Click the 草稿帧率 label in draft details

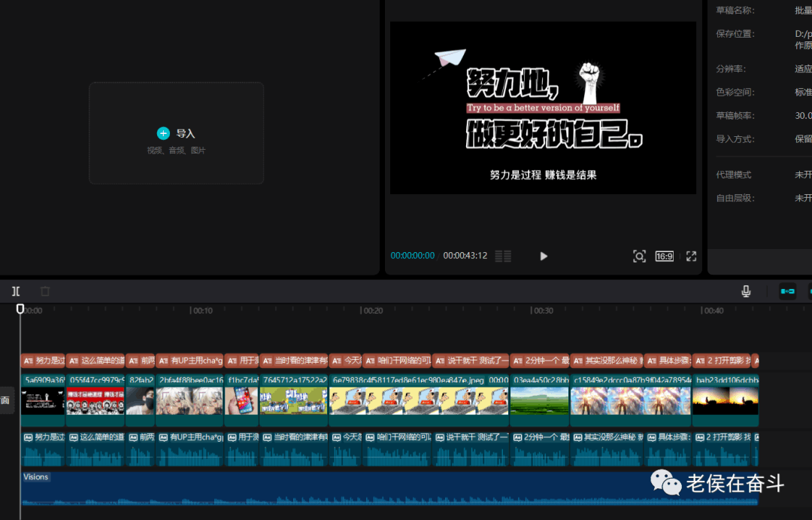pyautogui.click(x=735, y=115)
